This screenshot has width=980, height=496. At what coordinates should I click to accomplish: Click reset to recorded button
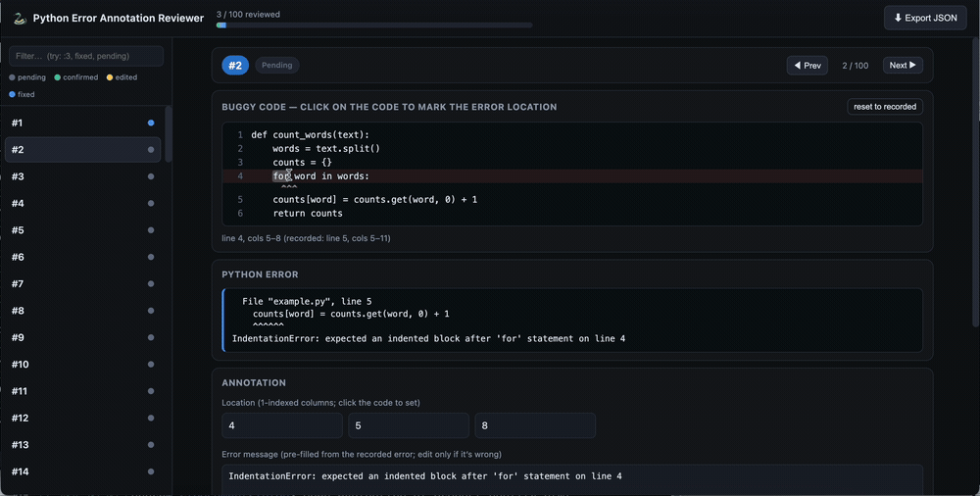tap(884, 106)
